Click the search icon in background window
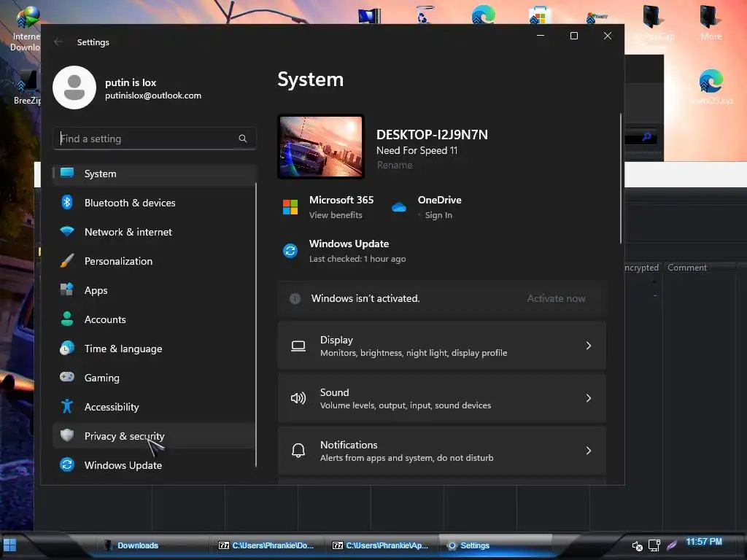The width and height of the screenshot is (747, 560). click(x=646, y=138)
